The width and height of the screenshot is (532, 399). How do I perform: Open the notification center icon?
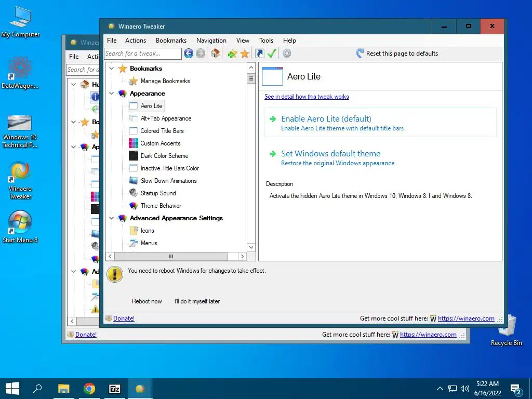516,389
